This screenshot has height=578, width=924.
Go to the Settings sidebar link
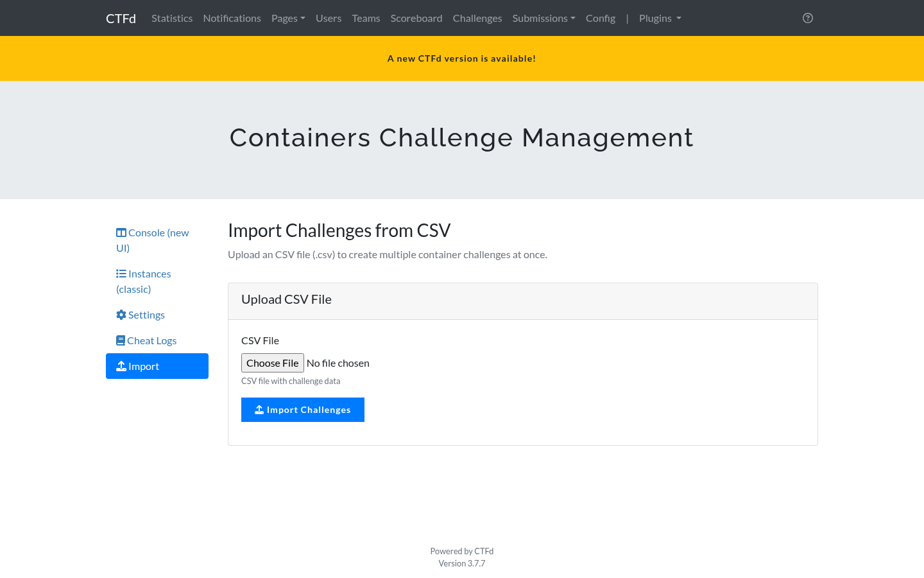coord(157,315)
